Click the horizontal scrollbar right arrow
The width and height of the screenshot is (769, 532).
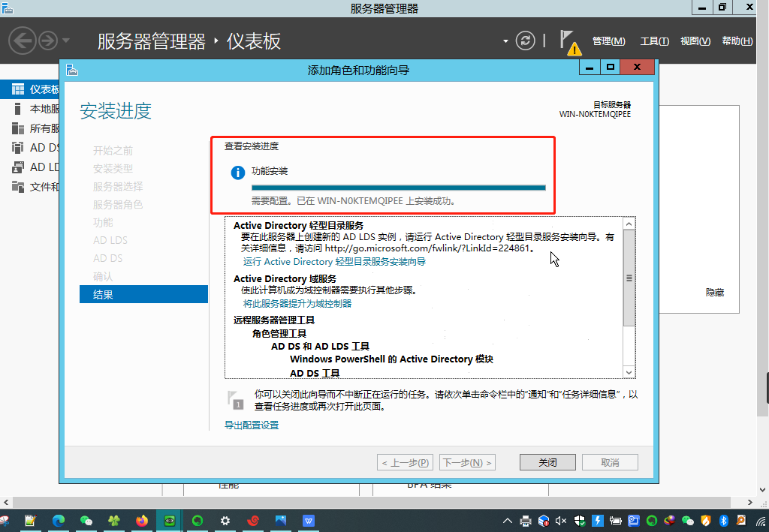click(750, 502)
